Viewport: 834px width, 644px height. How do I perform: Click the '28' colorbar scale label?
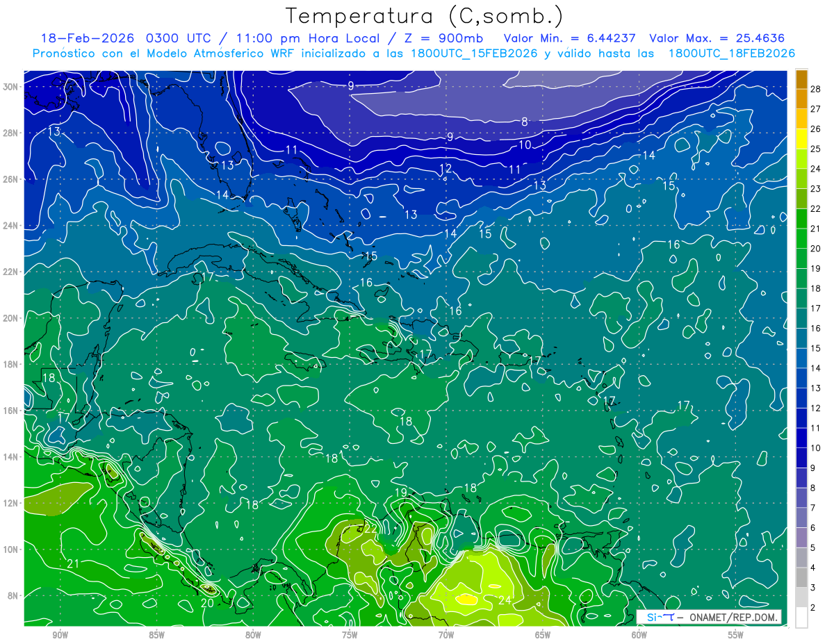816,89
